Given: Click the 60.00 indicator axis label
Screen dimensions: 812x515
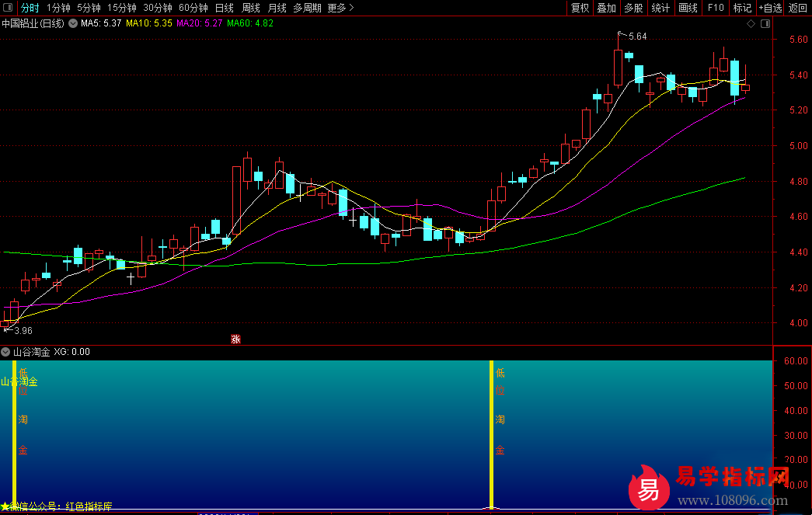Looking at the screenshot, I should [796, 360].
